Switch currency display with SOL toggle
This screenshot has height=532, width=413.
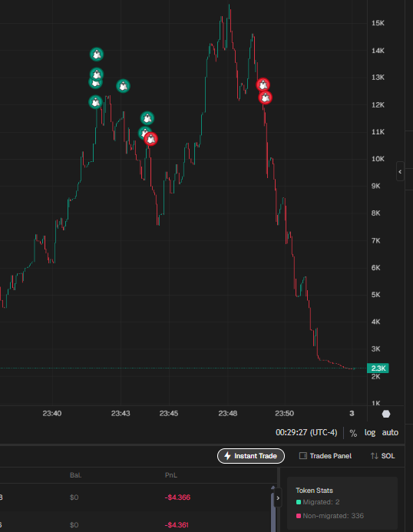point(383,456)
